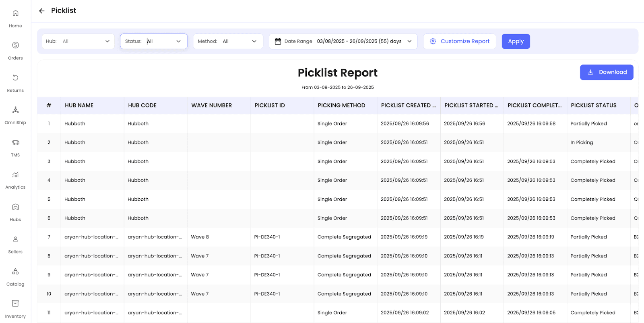
Task: Expand the Hub filter dropdown
Action: pos(78,41)
